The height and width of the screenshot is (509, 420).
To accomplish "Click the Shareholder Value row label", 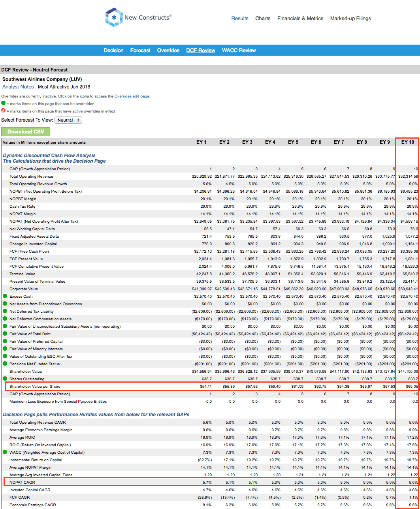I will pyautogui.click(x=26, y=372).
